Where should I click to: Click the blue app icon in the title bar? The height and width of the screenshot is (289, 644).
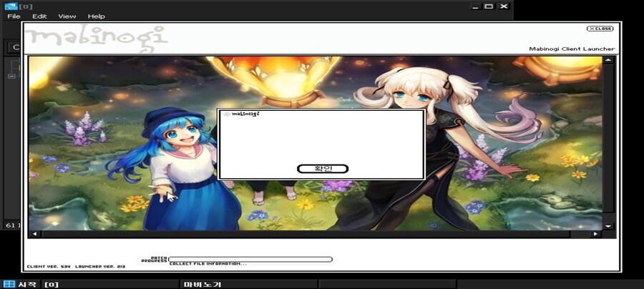[x=11, y=6]
